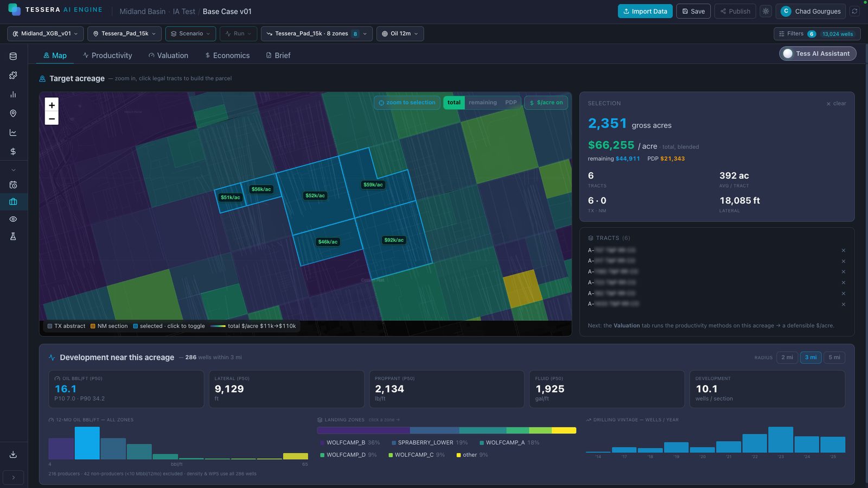Click the user avatar letter C
868x488 pixels.
786,11
